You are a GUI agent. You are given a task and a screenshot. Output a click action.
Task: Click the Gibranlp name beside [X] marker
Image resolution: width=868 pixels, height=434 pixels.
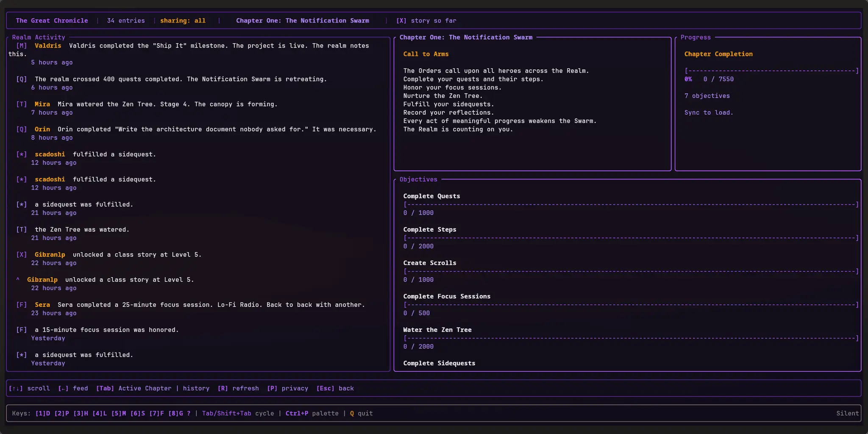tap(50, 255)
